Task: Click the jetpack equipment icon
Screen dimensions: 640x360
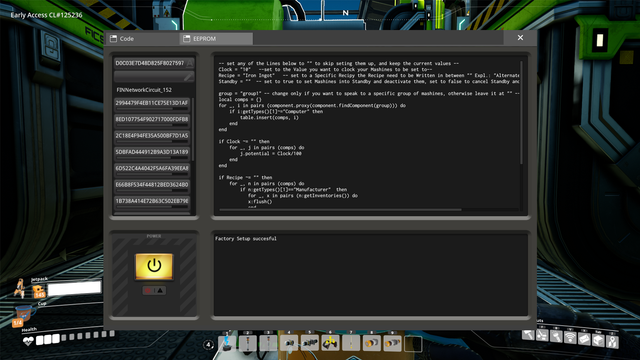Action: click(20, 288)
